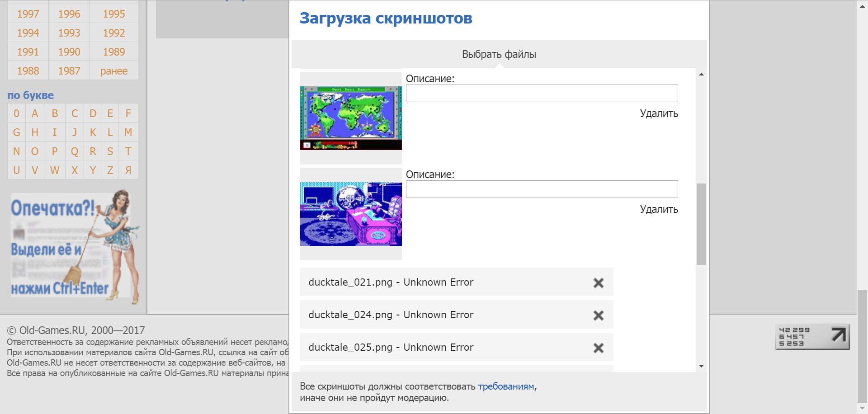
Task: Delete the world map screenshot via Удалить
Action: (x=659, y=113)
